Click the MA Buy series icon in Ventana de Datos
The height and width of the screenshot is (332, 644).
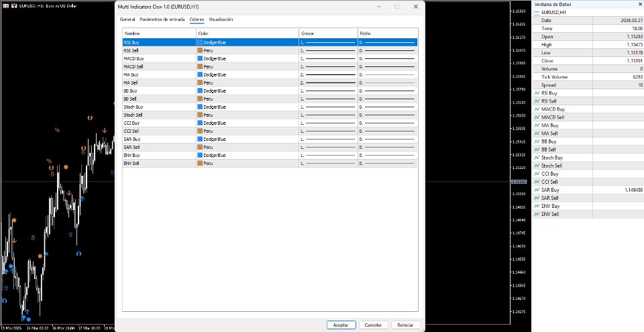pyautogui.click(x=537, y=125)
